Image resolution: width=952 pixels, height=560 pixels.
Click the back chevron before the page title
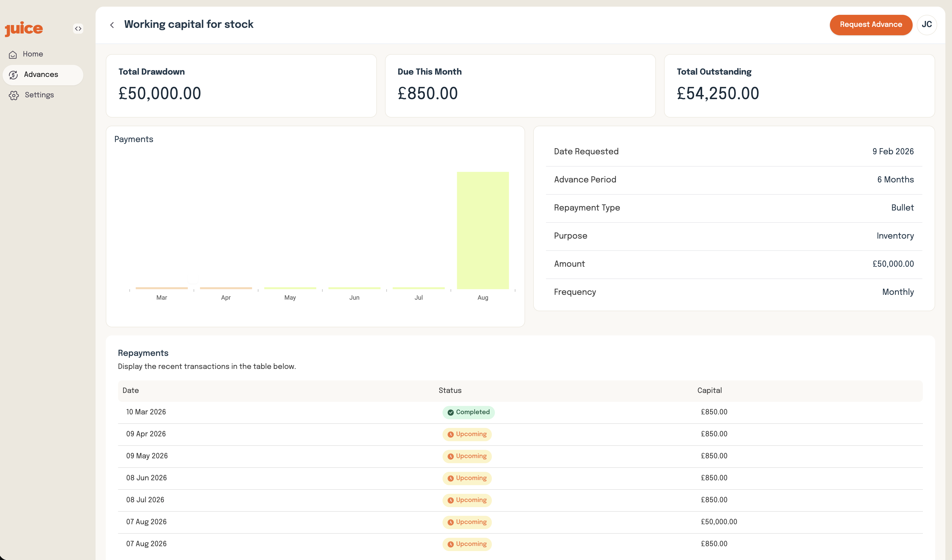pyautogui.click(x=112, y=25)
